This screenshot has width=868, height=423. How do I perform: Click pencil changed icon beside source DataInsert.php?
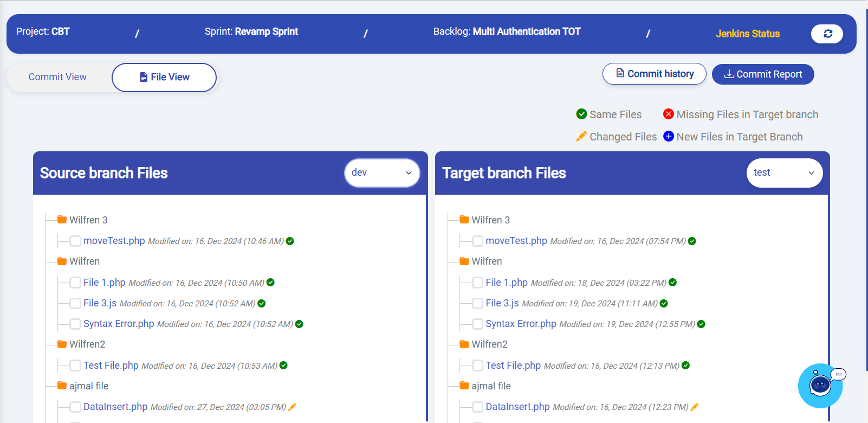tap(292, 407)
